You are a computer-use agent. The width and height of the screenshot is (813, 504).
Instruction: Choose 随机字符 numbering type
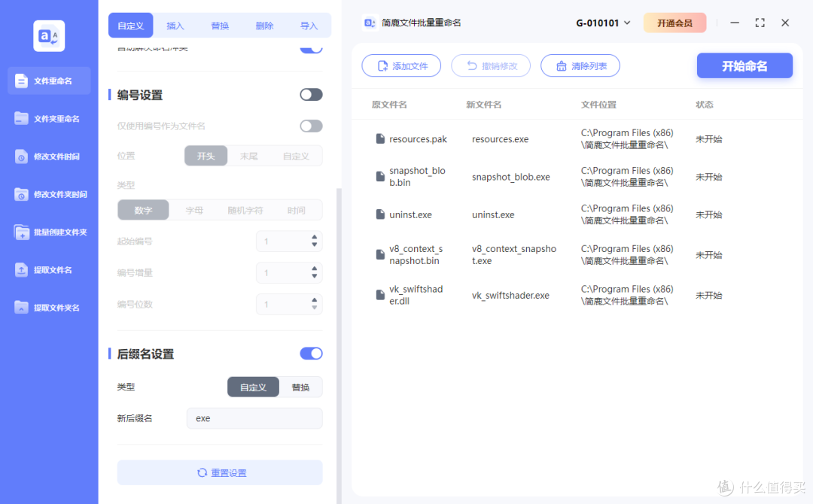coord(245,211)
